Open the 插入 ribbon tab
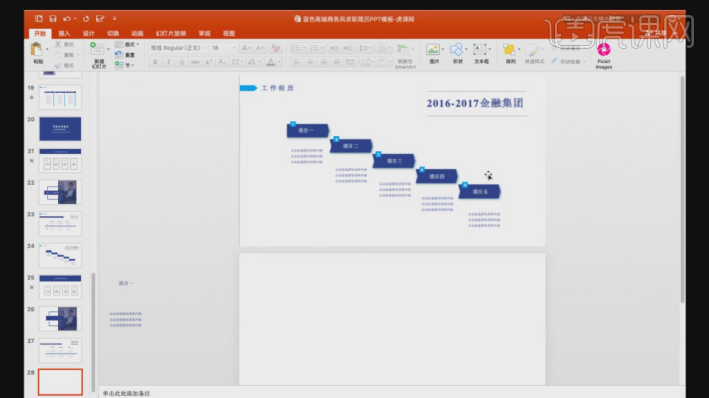709x398 pixels. pyautogui.click(x=64, y=33)
